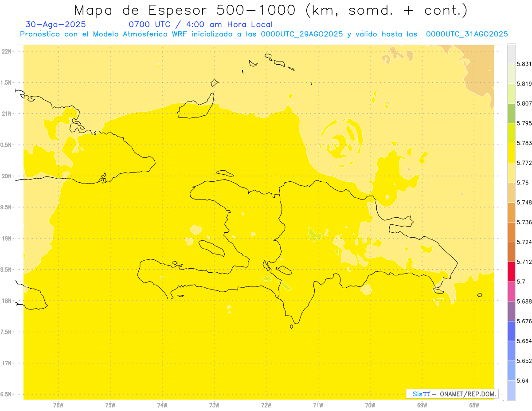Screen dimensions: 532x411
Task: Click the color bar value "5.807"
Action: click(x=524, y=103)
